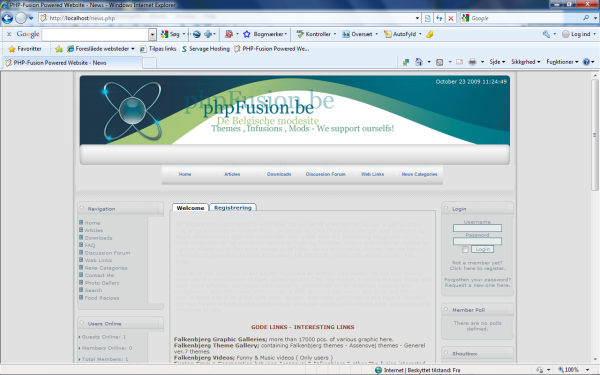
Task: Click the printer icon in command bar
Action: point(473,62)
